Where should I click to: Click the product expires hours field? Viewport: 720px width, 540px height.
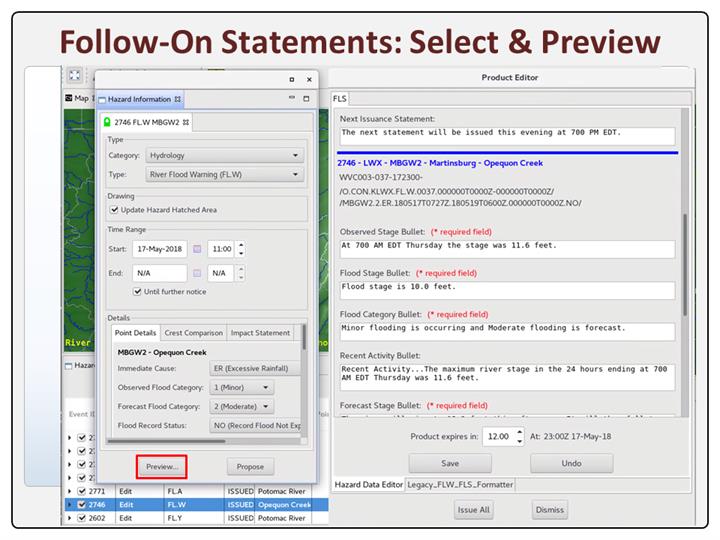pyautogui.click(x=498, y=436)
